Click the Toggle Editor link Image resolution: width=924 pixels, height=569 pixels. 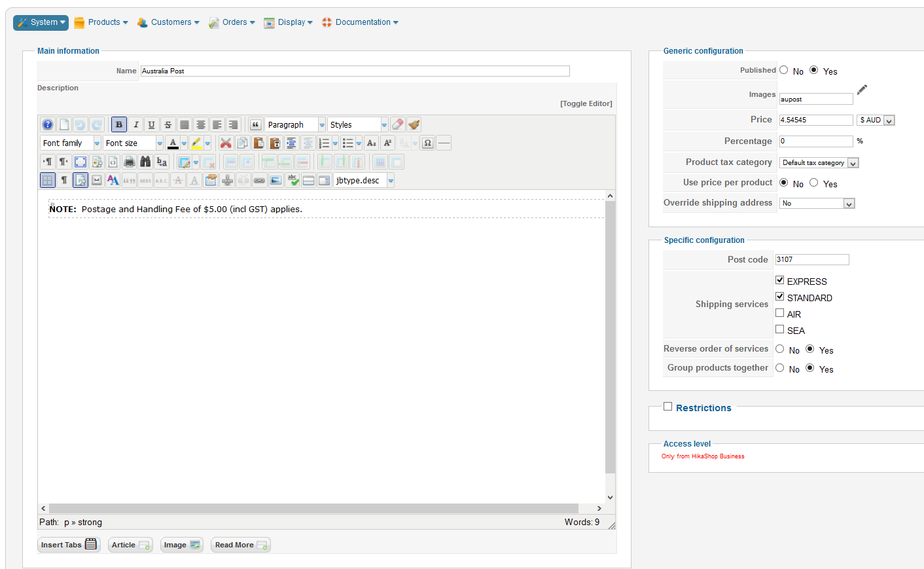586,103
